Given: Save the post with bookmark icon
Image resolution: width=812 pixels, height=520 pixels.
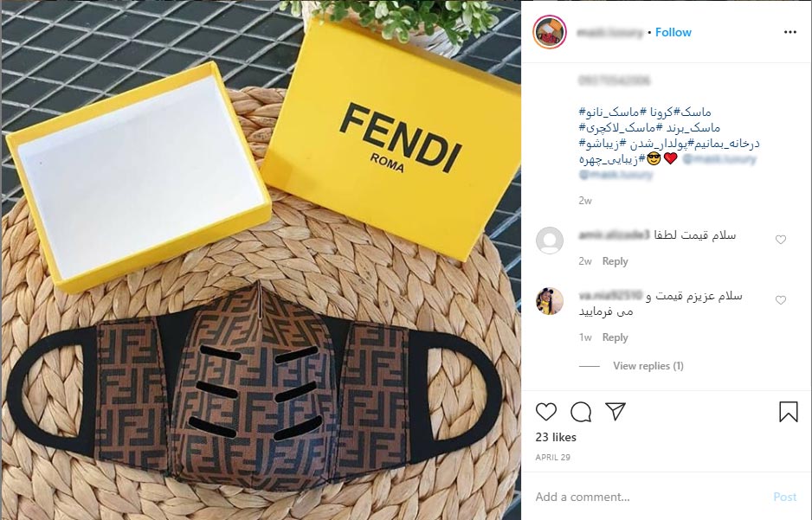Looking at the screenshot, I should coord(788,412).
